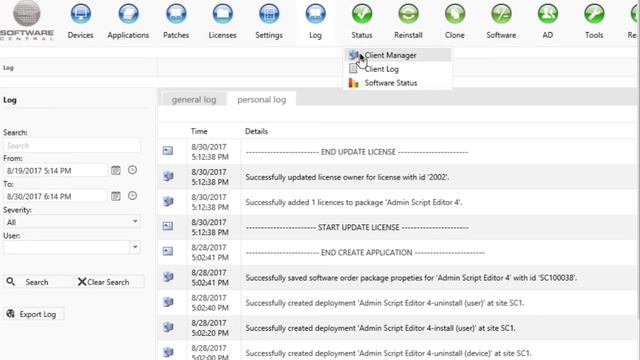This screenshot has height=360, width=640.
Task: Go to the Patches icon
Action: pyautogui.click(x=176, y=13)
